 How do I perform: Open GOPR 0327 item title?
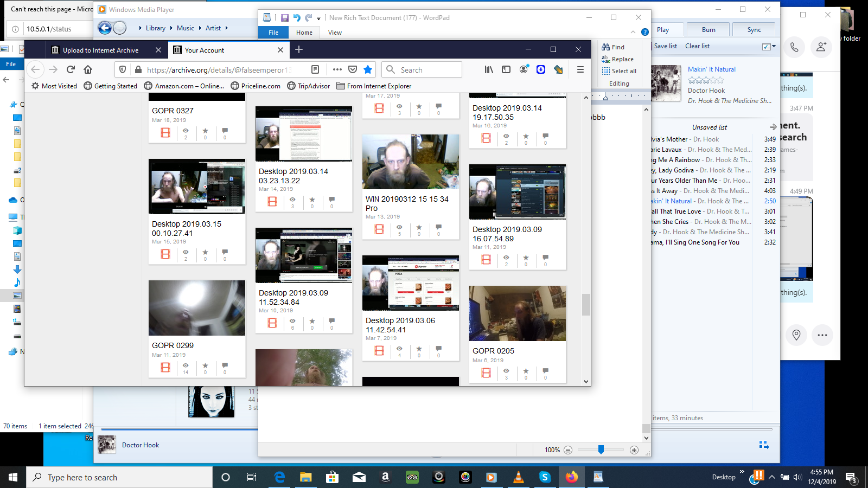click(x=173, y=111)
